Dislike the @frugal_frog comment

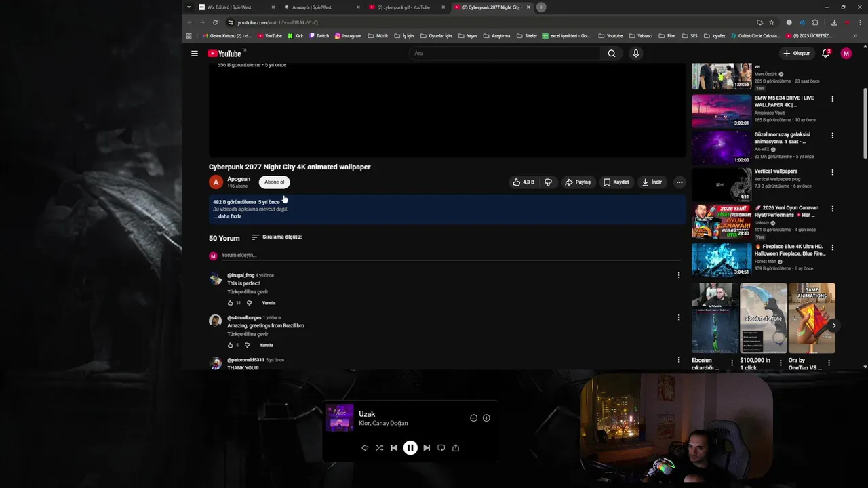(x=249, y=303)
